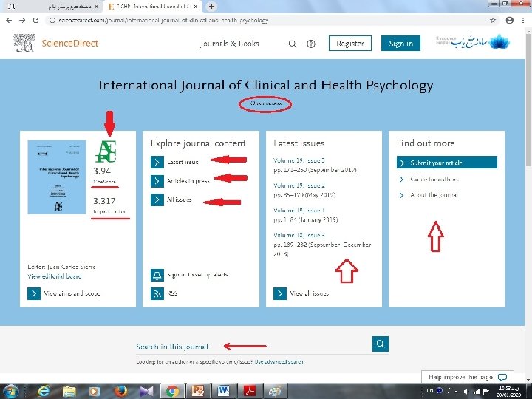Open Use advanced search link

click(x=279, y=361)
